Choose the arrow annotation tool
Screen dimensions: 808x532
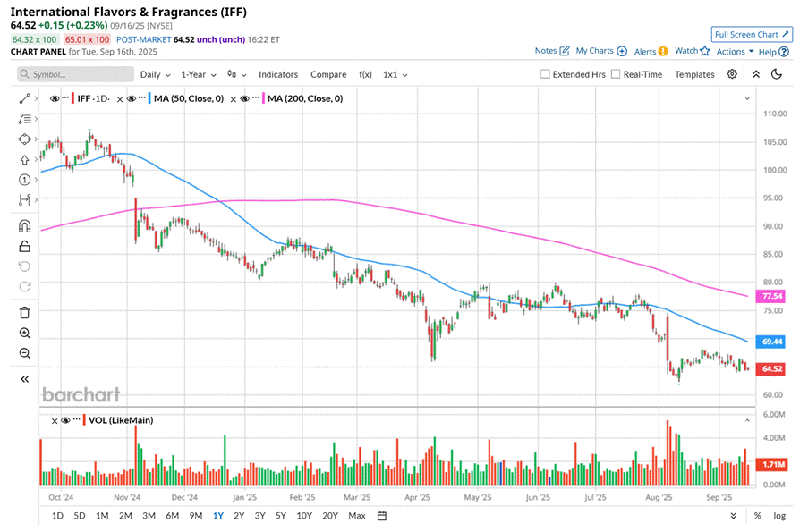[24, 160]
